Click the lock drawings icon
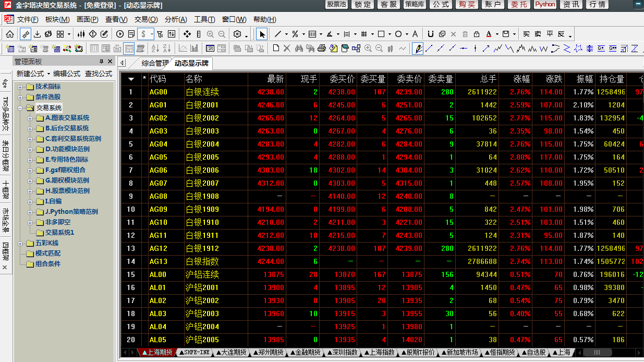 [x=477, y=34]
